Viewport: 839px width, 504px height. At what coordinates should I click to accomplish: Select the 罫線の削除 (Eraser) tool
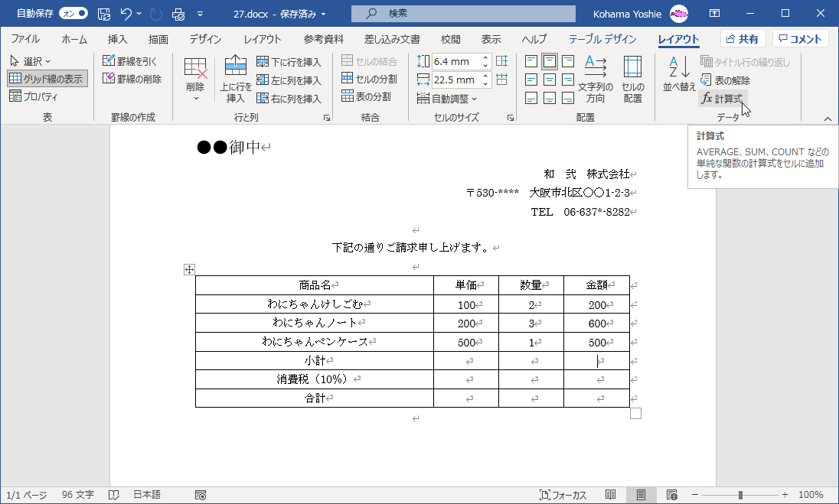pyautogui.click(x=129, y=80)
